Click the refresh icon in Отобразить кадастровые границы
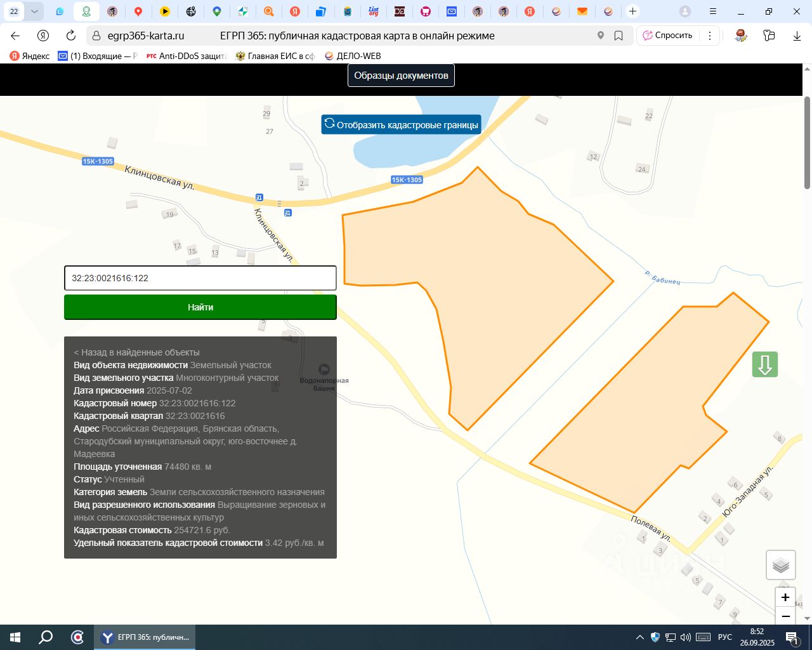 point(329,124)
